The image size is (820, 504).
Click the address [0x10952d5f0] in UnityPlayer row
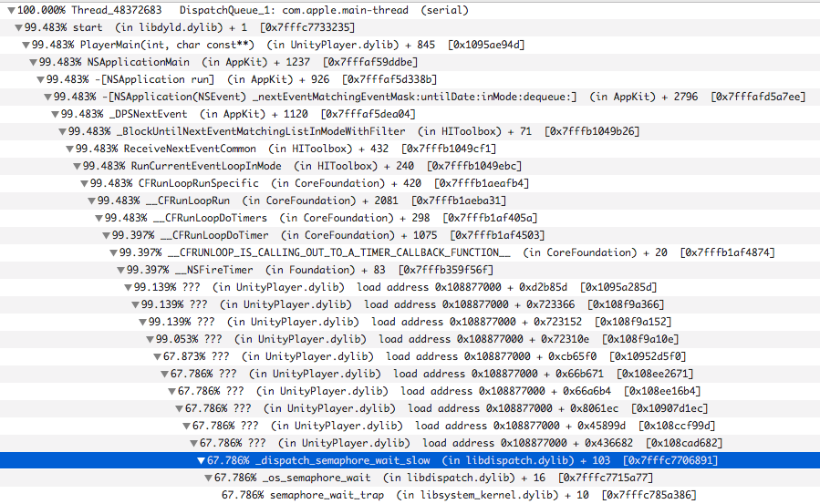648,356
